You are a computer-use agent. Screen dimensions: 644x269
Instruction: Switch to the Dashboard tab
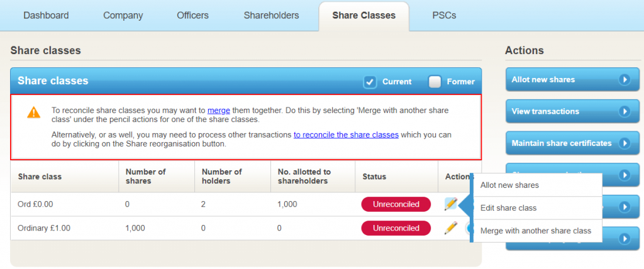46,15
